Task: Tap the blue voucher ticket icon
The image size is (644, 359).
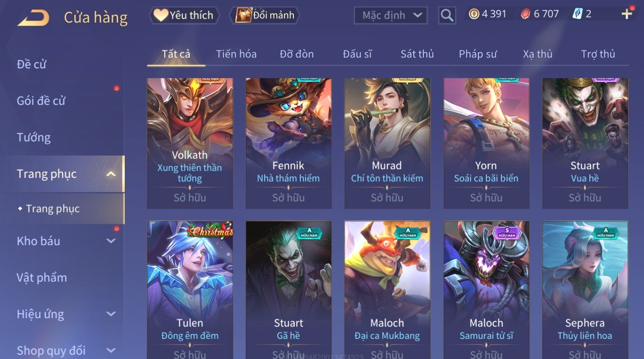Action: (x=577, y=14)
